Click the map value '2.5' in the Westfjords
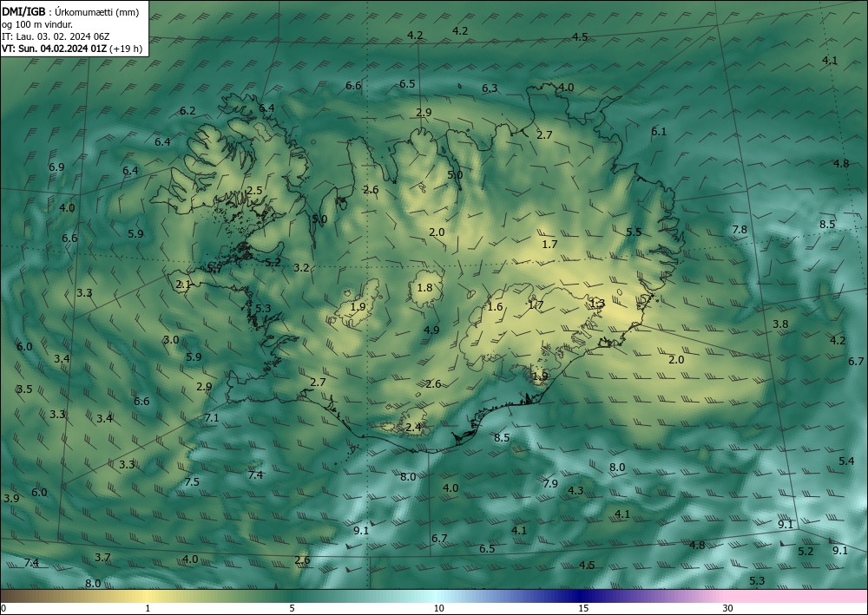 tap(254, 191)
